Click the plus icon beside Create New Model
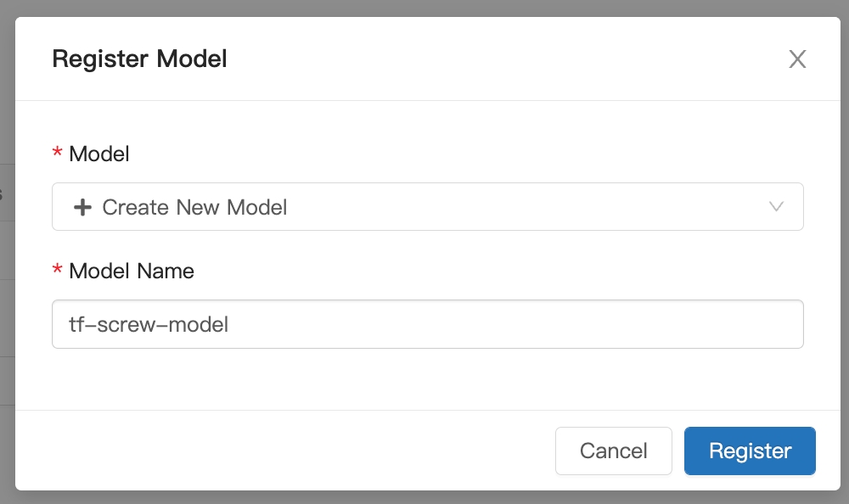849x504 pixels. pos(82,207)
